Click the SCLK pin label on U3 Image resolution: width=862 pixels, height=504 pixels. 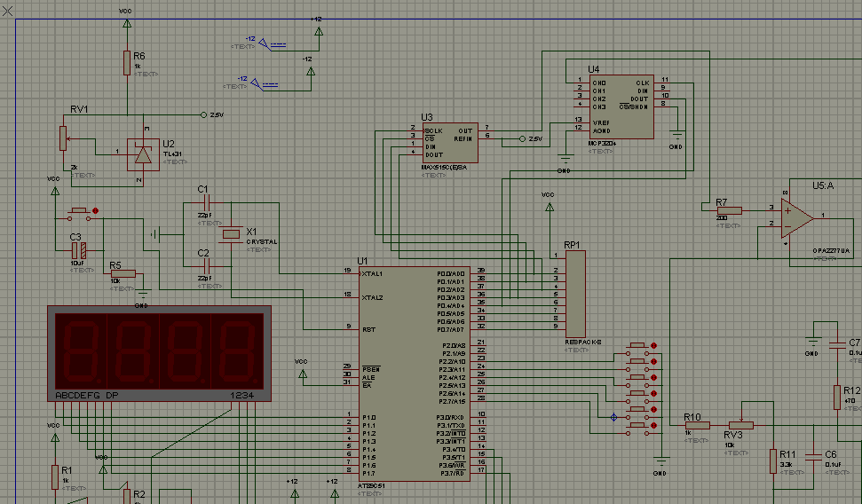(434, 130)
